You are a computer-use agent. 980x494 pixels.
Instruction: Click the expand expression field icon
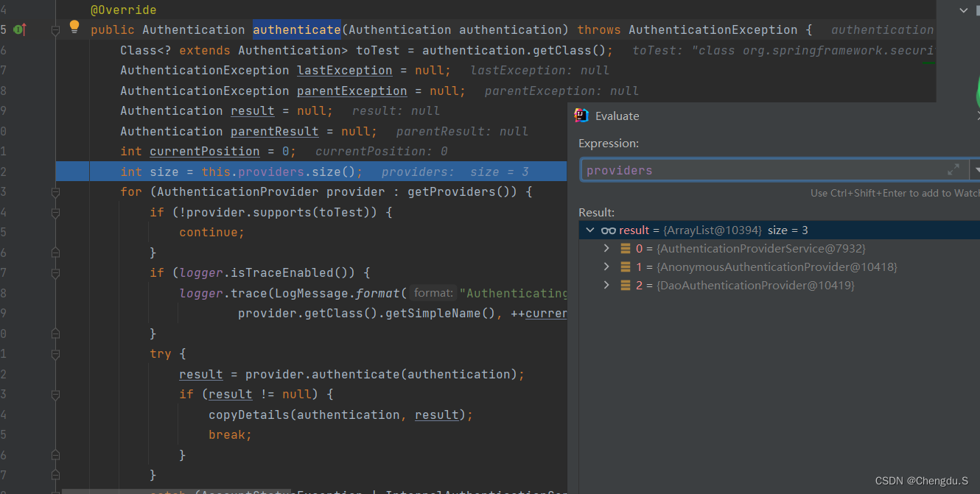click(x=953, y=169)
